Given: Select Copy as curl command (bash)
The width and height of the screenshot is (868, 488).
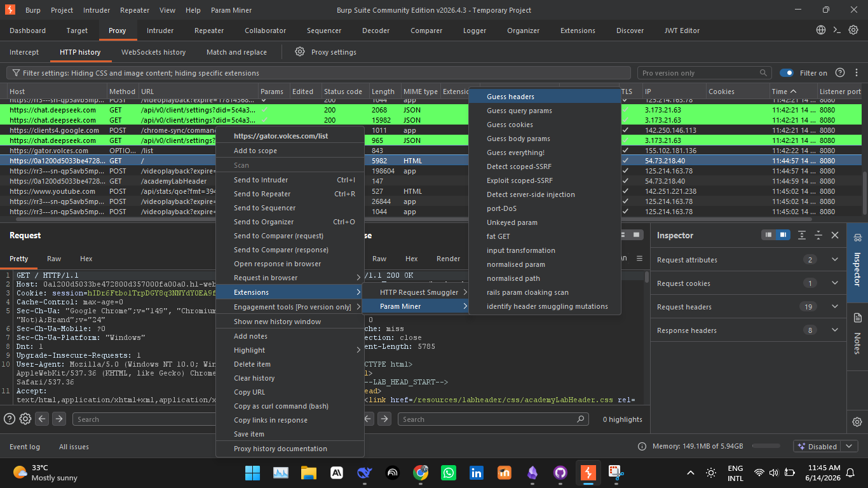Looking at the screenshot, I should tap(290, 406).
